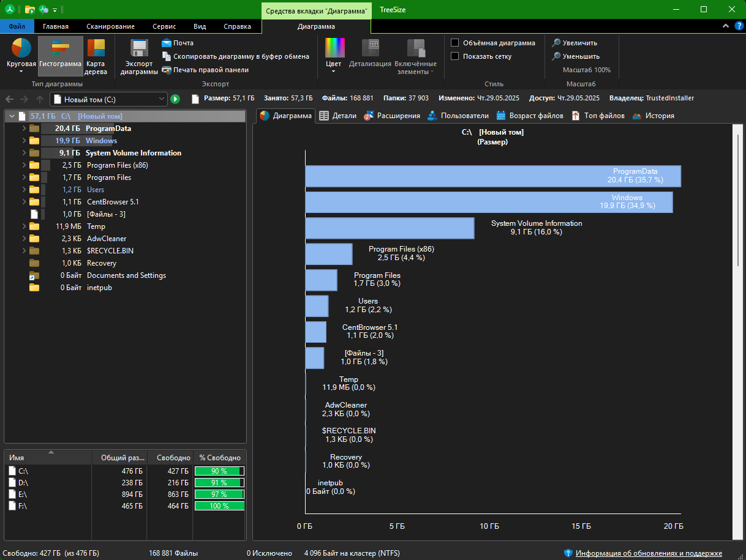
Task: Open the Цвет color palette
Action: 334,55
